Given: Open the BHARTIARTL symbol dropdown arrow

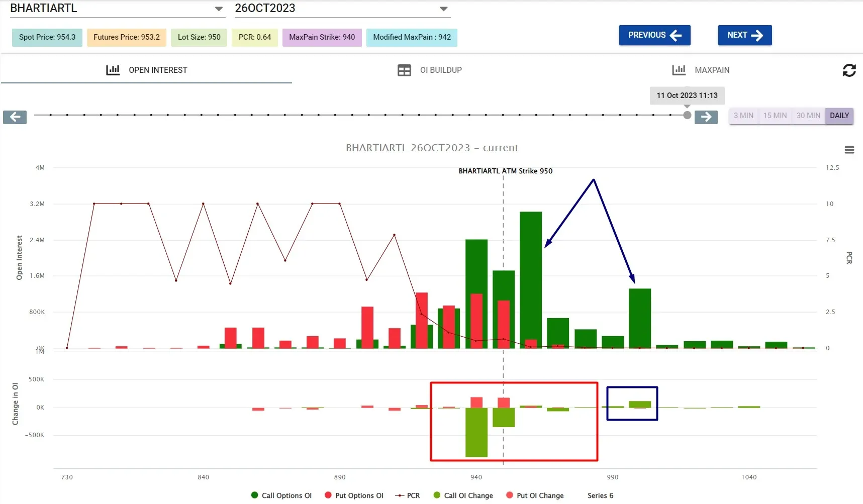Looking at the screenshot, I should pyautogui.click(x=219, y=9).
